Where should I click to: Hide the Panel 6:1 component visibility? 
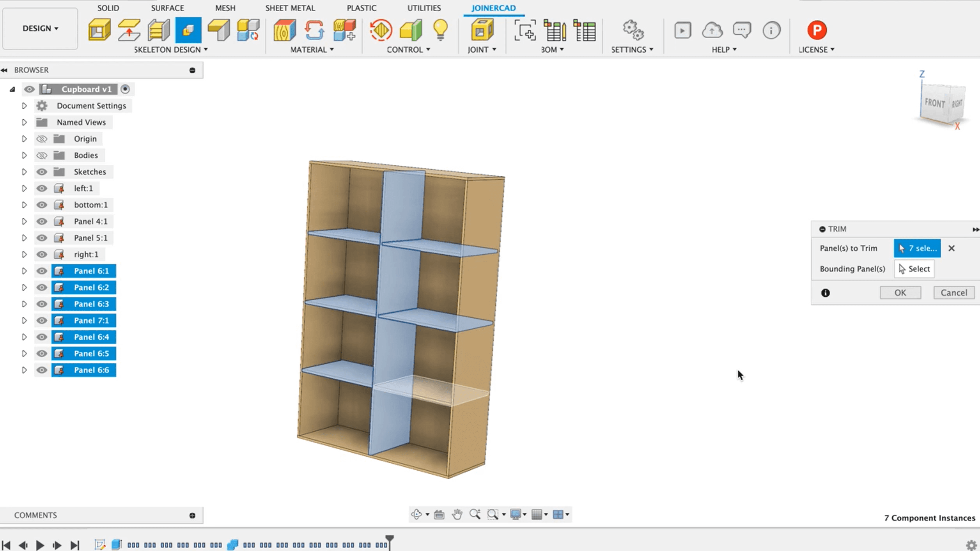point(42,271)
